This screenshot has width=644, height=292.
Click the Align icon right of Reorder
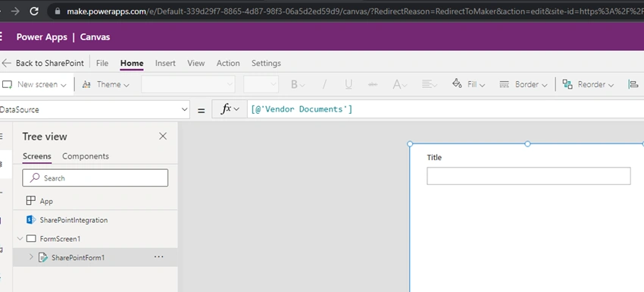click(633, 84)
